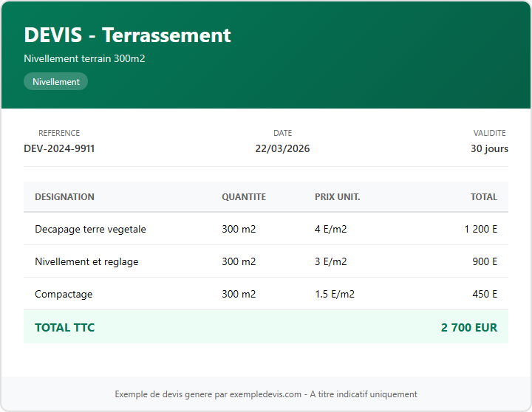Select the Compactage row label
This screenshot has height=412, width=532.
pyautogui.click(x=64, y=294)
